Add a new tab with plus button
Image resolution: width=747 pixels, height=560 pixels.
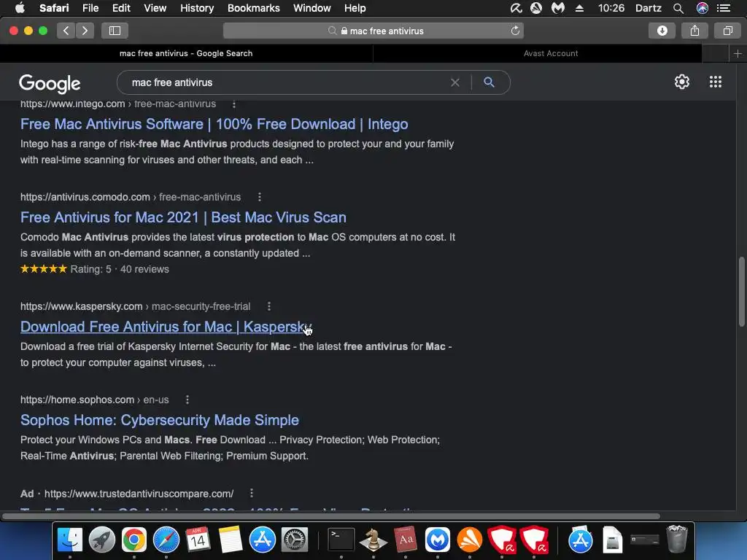click(x=738, y=53)
